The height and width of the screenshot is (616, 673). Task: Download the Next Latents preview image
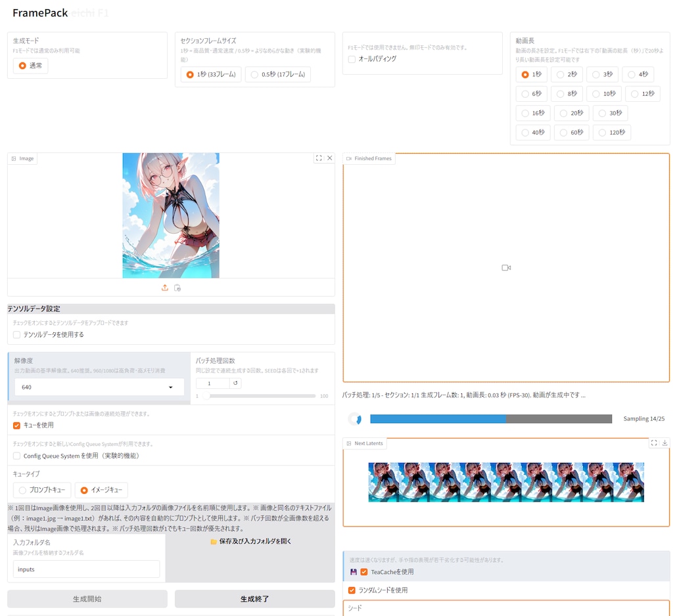click(664, 443)
